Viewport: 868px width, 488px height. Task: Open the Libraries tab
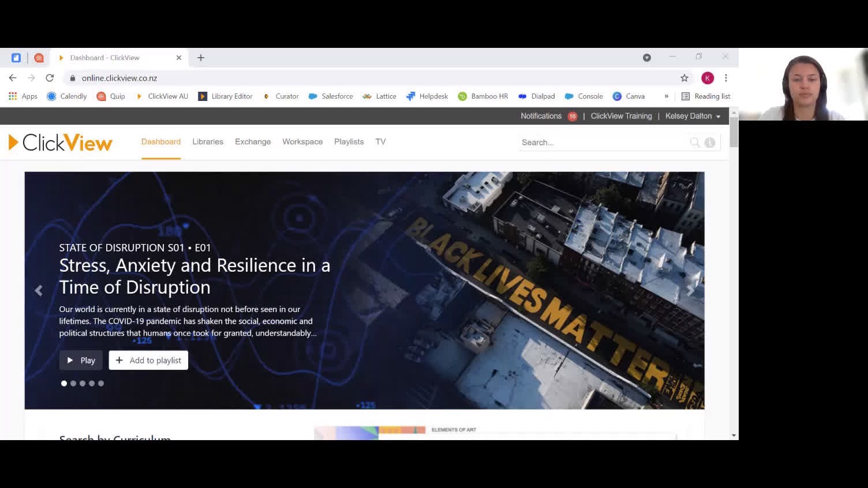pyautogui.click(x=208, y=142)
